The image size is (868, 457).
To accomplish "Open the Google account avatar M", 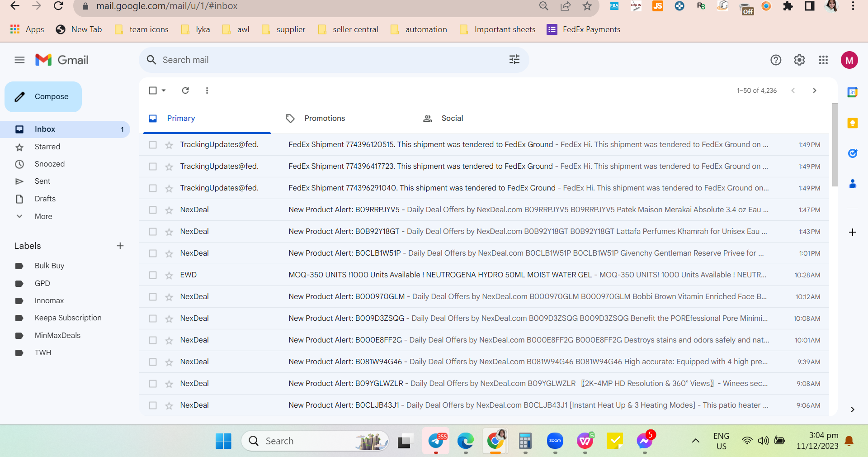I will pyautogui.click(x=849, y=60).
